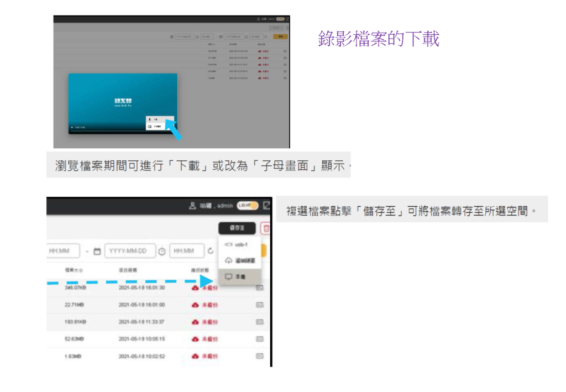Open the external-link icon right of LIGHT toggle
The image size is (566, 392).
[x=266, y=206]
